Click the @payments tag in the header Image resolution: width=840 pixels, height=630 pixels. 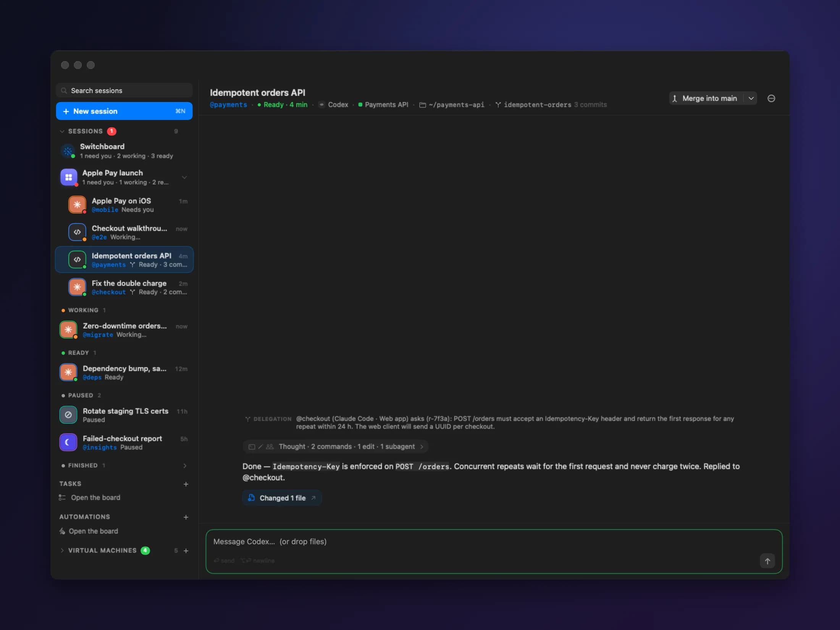(x=228, y=105)
